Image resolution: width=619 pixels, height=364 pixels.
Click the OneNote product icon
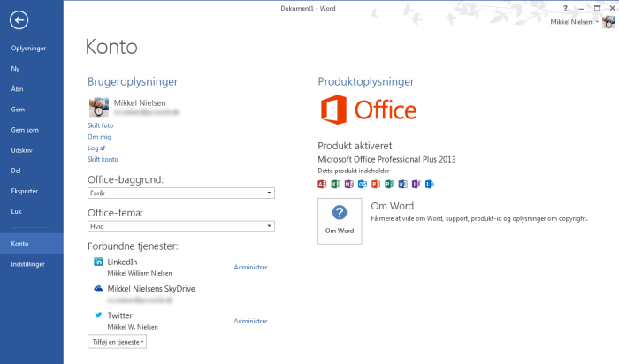click(x=349, y=184)
